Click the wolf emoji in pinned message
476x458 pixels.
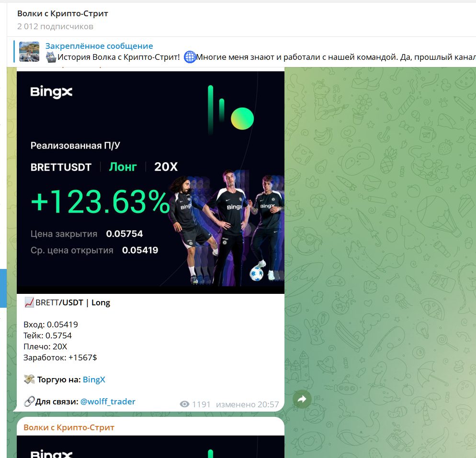tap(51, 57)
